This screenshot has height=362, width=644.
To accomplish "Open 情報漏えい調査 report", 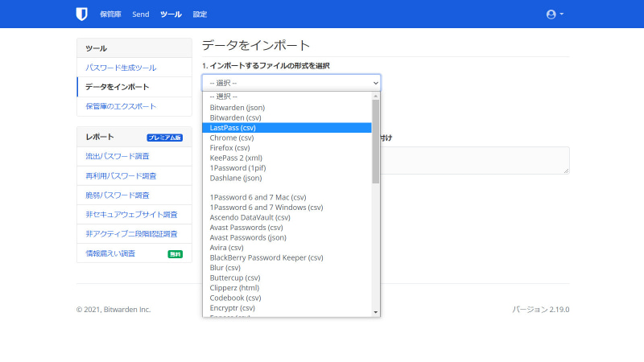I will tap(134, 253).
